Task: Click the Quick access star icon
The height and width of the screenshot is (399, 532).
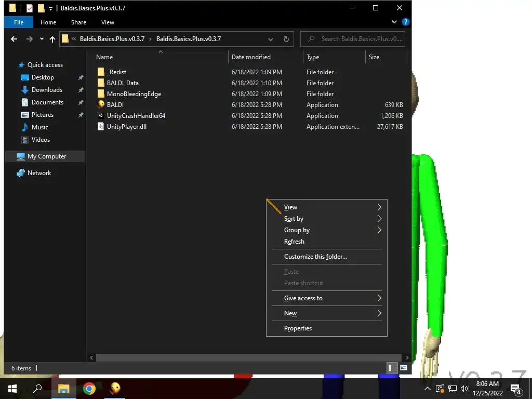Action: pos(21,65)
